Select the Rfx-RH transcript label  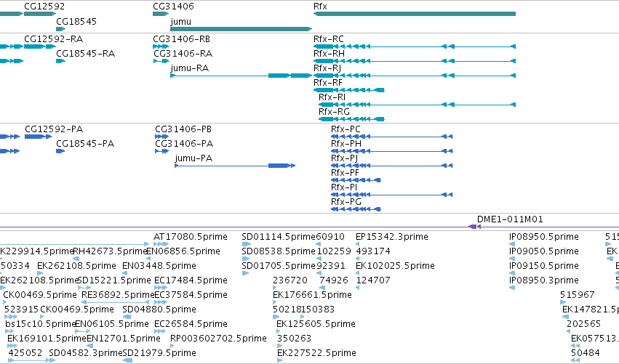tap(329, 54)
